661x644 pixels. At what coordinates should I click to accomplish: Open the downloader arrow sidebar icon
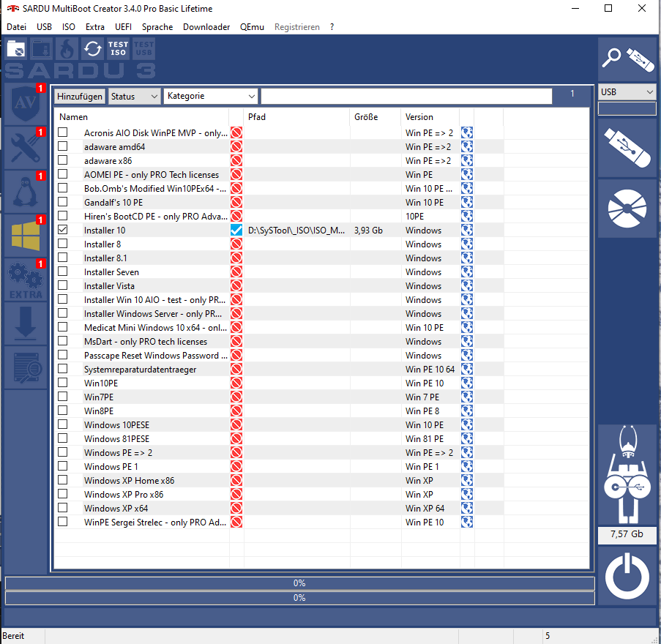[26, 323]
